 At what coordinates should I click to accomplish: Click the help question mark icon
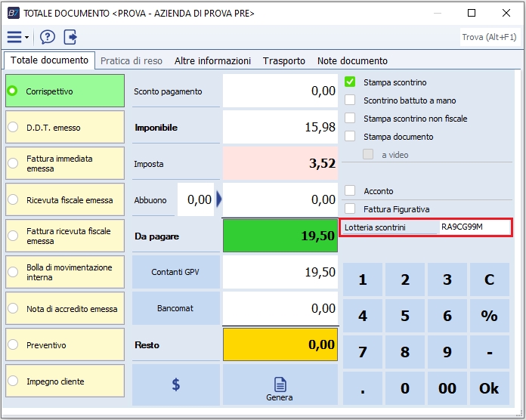click(x=48, y=37)
